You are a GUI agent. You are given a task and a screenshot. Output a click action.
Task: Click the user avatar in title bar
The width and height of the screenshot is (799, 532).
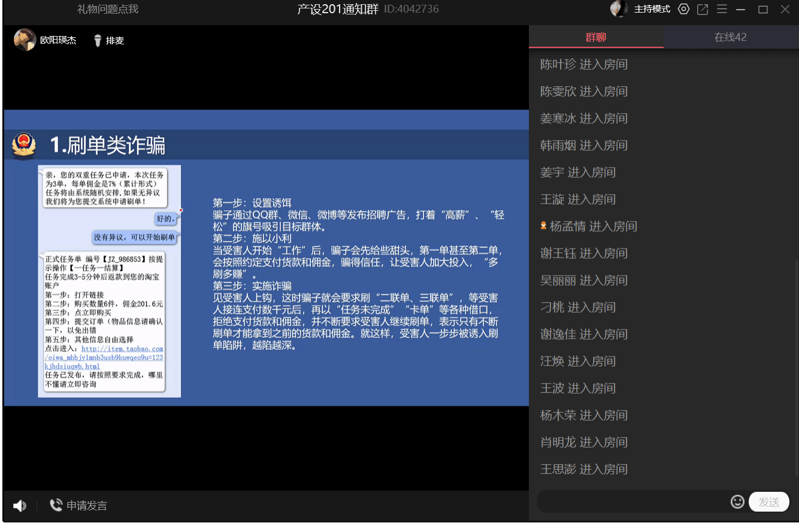point(618,9)
